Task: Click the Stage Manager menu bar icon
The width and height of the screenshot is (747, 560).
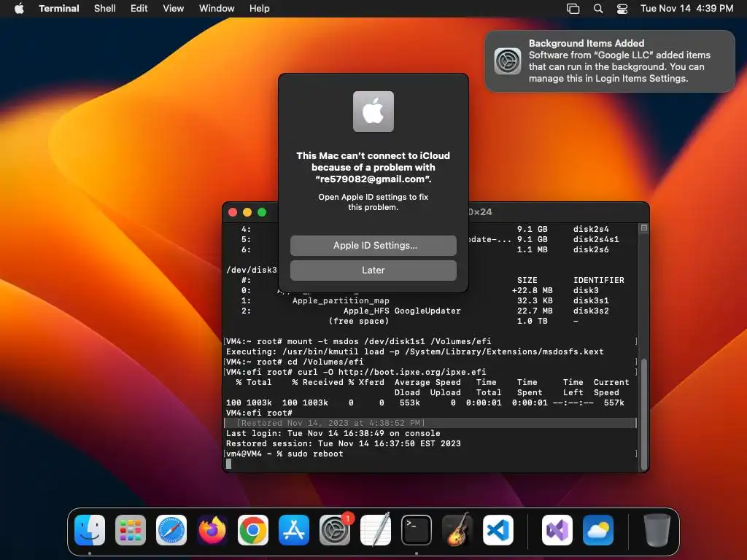Action: coord(573,9)
